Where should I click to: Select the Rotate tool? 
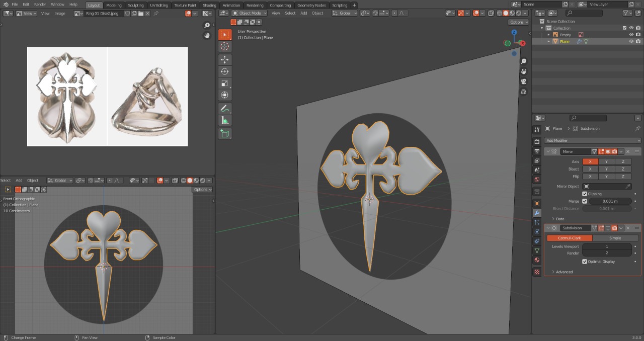pyautogui.click(x=225, y=71)
